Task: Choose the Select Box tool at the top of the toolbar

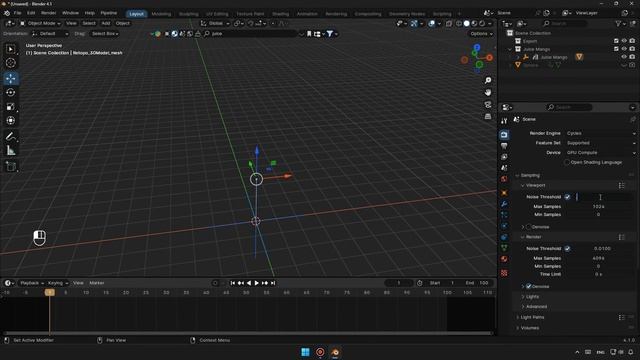Action: 11,49
